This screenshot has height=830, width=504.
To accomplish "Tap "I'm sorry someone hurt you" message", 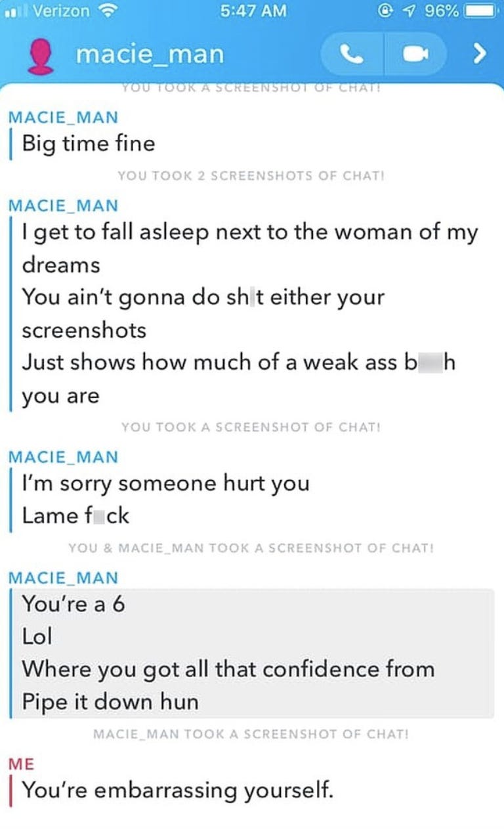I will click(x=165, y=483).
